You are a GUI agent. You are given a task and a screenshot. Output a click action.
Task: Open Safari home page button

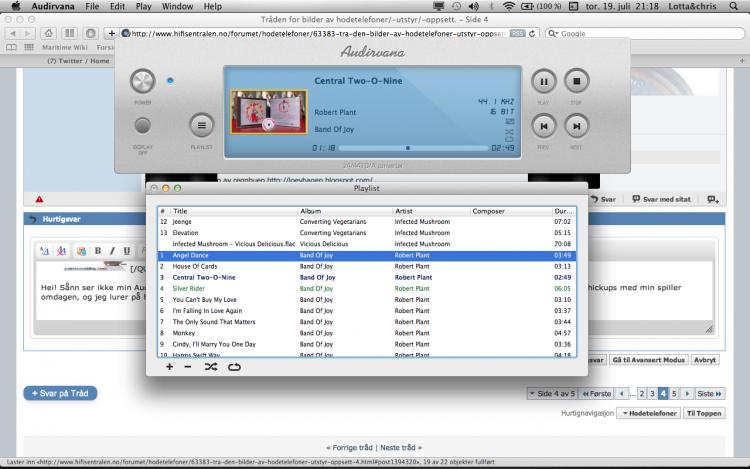(x=48, y=33)
